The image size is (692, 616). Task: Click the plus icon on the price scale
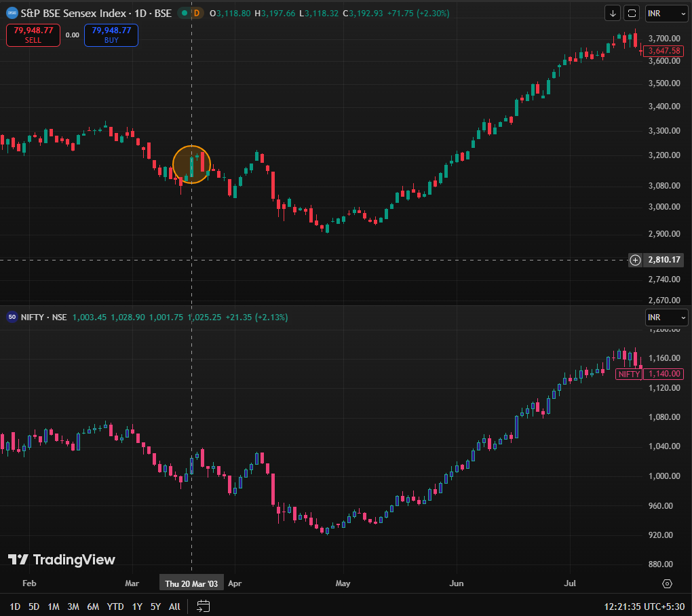[x=636, y=260]
